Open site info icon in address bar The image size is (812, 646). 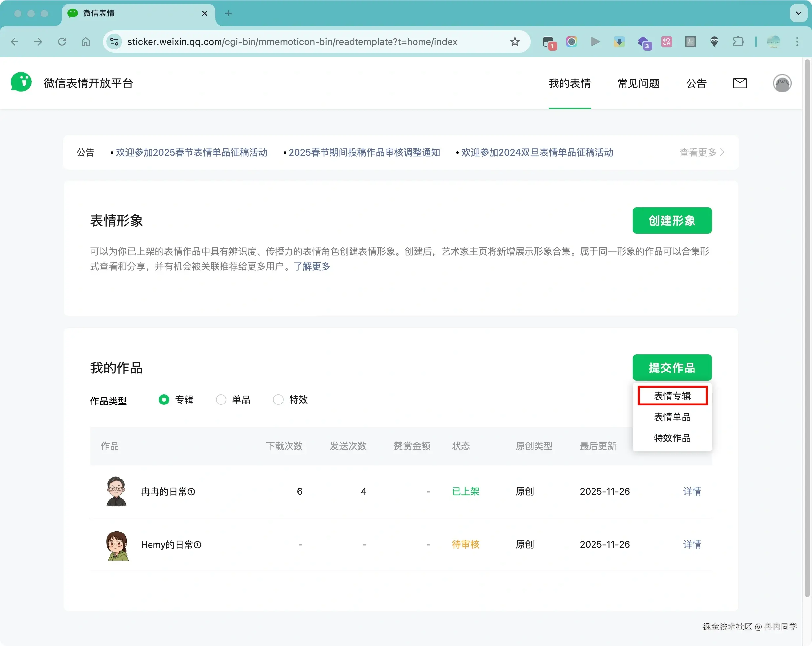(115, 42)
